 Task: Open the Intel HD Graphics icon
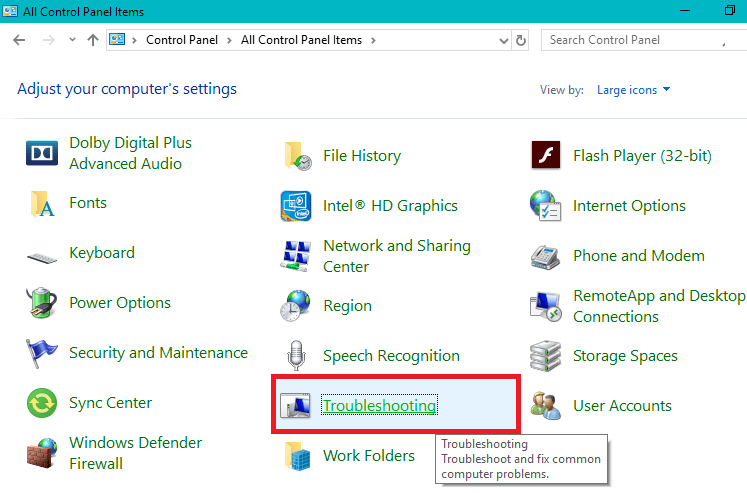click(296, 206)
